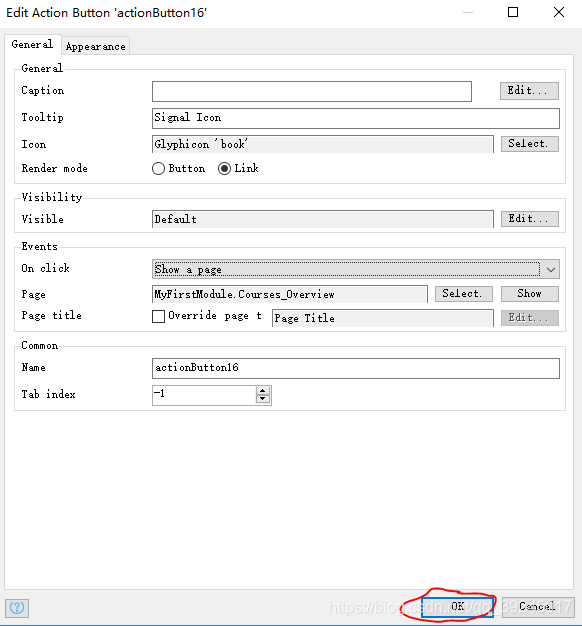The height and width of the screenshot is (626, 582).
Task: Maximize the Edit Action Button dialog
Action: 513,12
